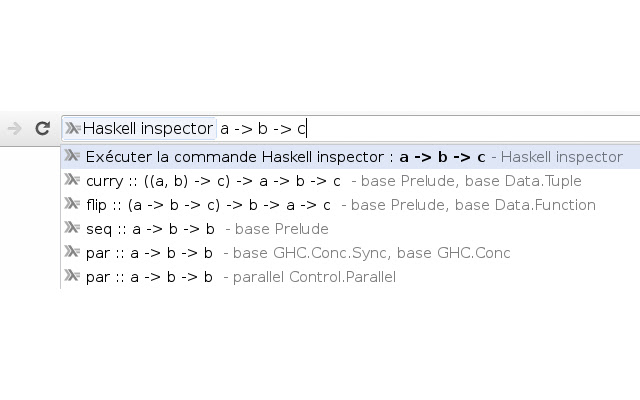640x400 pixels.
Task: Click the Haskell icon next to the flip suggestion
Action: coord(72,205)
